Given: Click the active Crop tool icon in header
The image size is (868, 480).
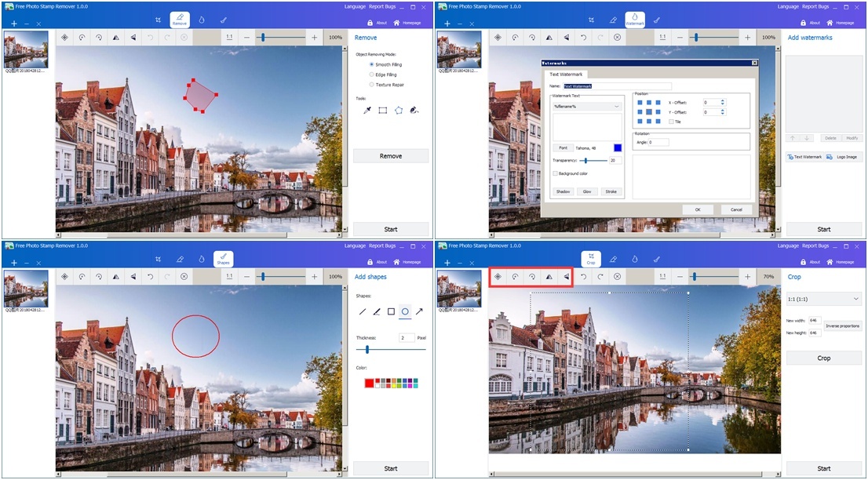Looking at the screenshot, I should tap(591, 260).
